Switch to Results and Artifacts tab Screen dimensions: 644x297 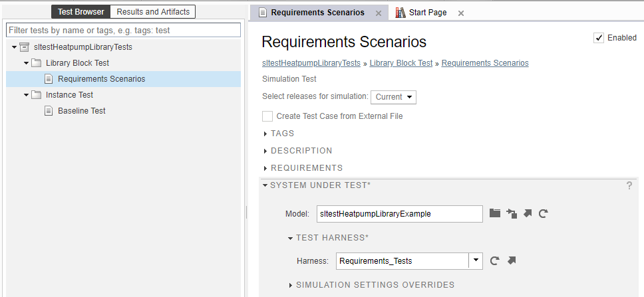[x=153, y=11]
